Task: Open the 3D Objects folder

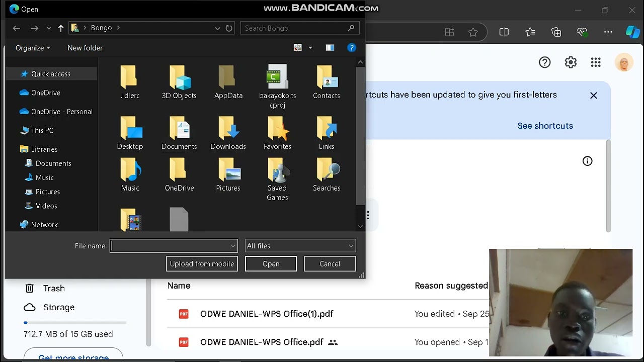Action: point(179,82)
